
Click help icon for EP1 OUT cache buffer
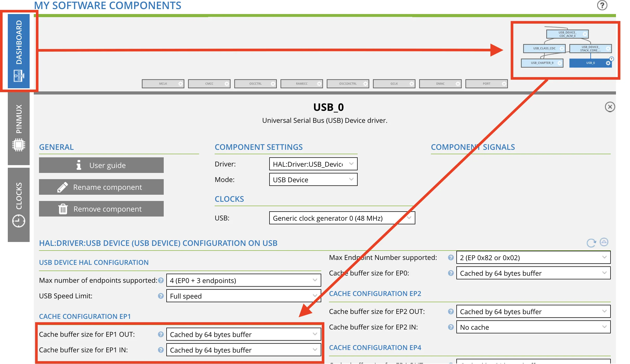coord(161,334)
